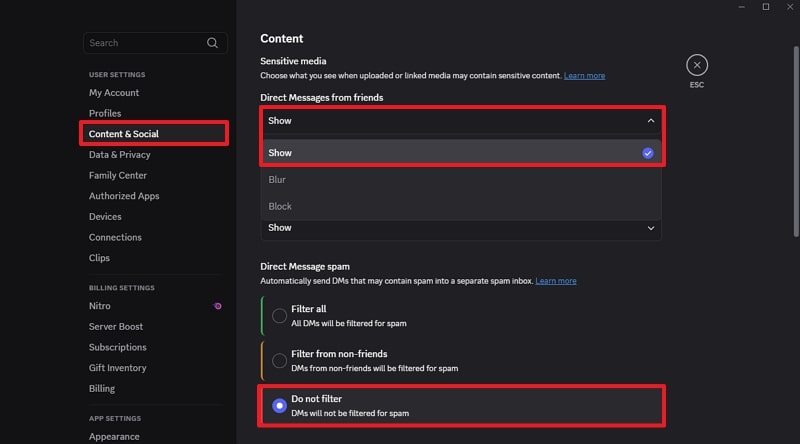
Task: Click Learn more link under Sensitive media
Action: (584, 76)
